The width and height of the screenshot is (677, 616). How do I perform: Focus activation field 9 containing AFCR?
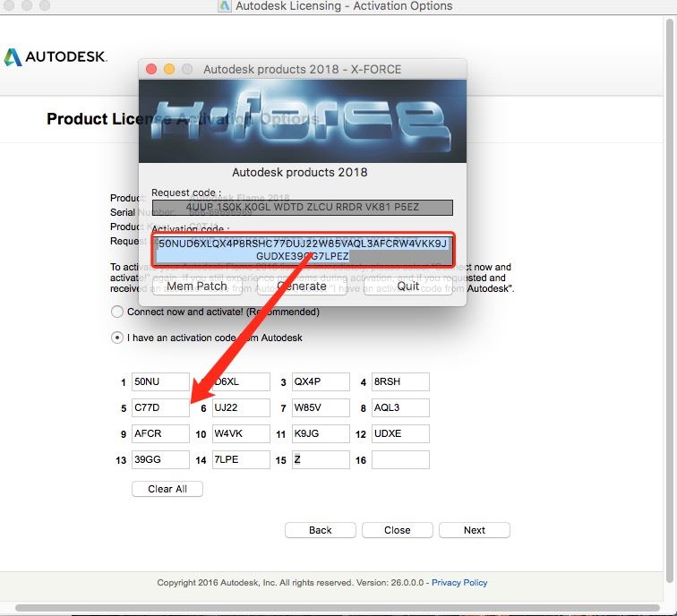point(160,434)
